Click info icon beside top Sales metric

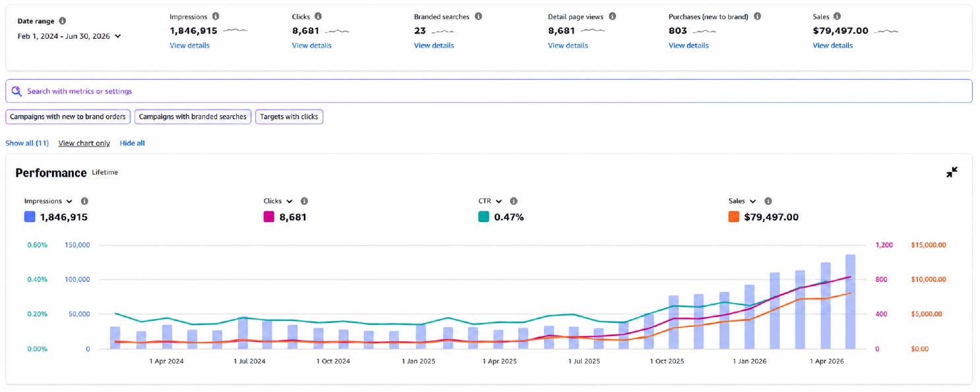tap(837, 16)
